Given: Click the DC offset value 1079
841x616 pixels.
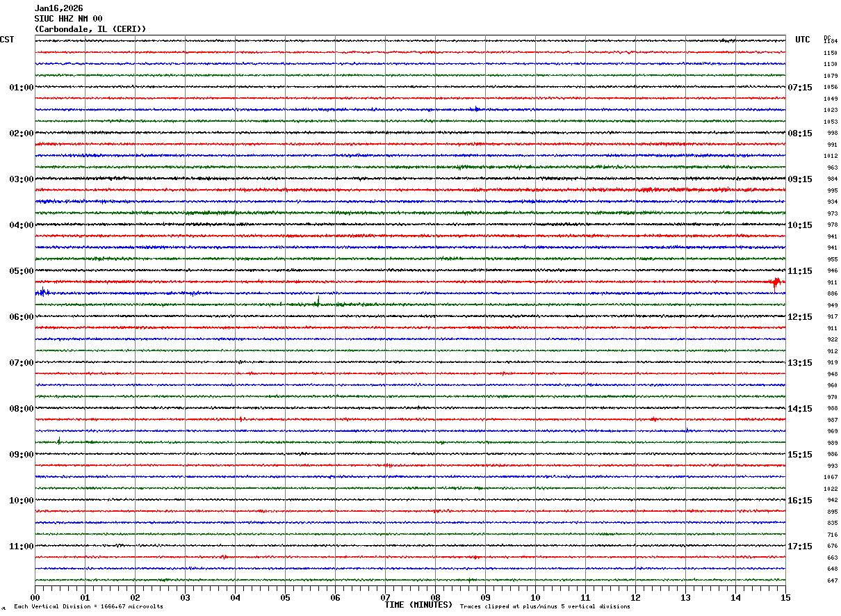Looking at the screenshot, I should (831, 76).
